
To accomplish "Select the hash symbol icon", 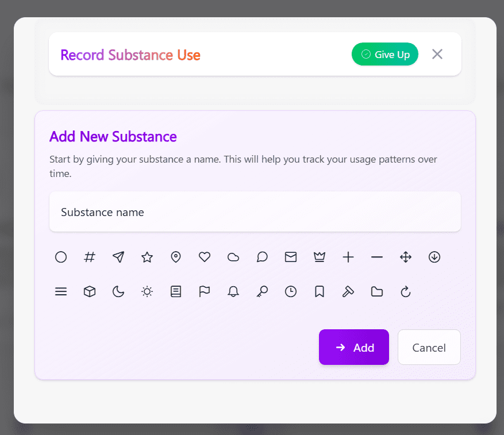I will click(90, 257).
